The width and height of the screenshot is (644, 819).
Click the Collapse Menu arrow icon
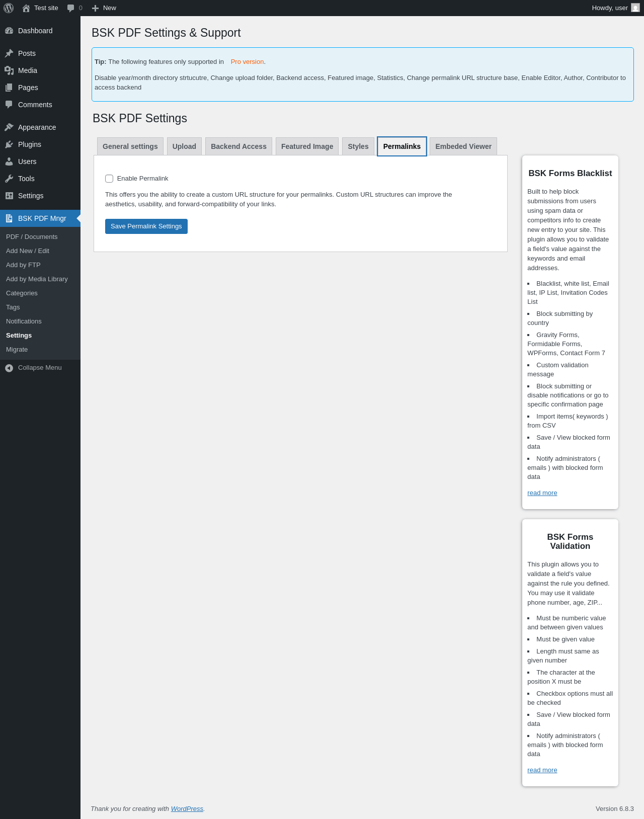(9, 368)
